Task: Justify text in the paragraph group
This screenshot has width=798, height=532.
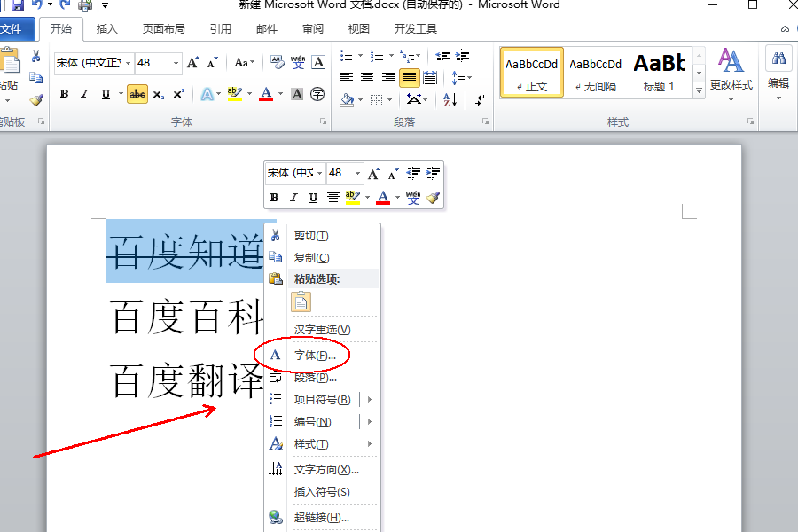Action: 409,78
